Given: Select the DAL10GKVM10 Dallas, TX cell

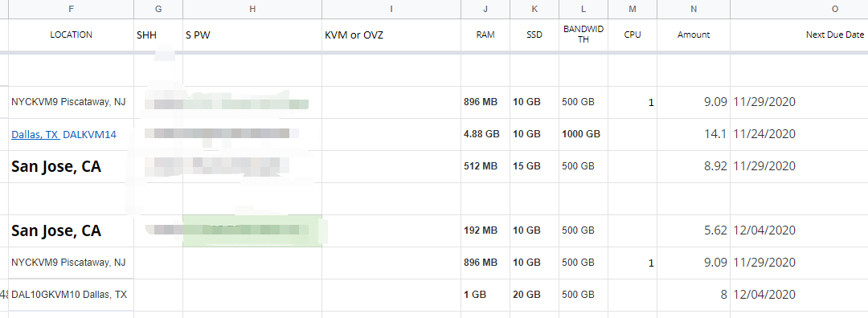Looking at the screenshot, I should point(71,295).
